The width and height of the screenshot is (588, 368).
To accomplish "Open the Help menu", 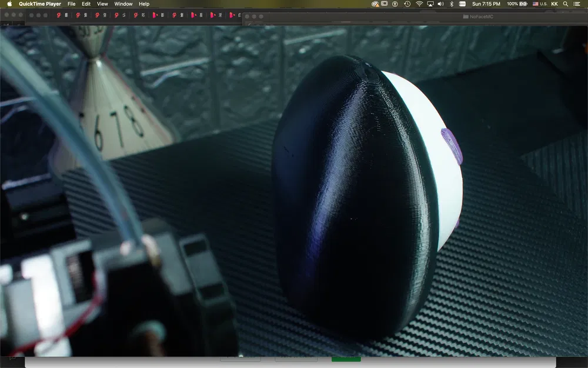I will 144,4.
